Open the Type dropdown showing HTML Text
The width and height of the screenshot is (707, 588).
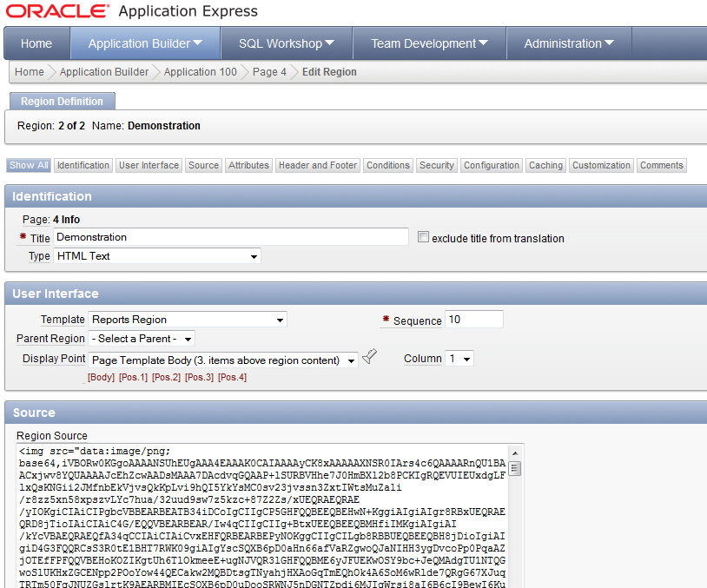pyautogui.click(x=157, y=256)
